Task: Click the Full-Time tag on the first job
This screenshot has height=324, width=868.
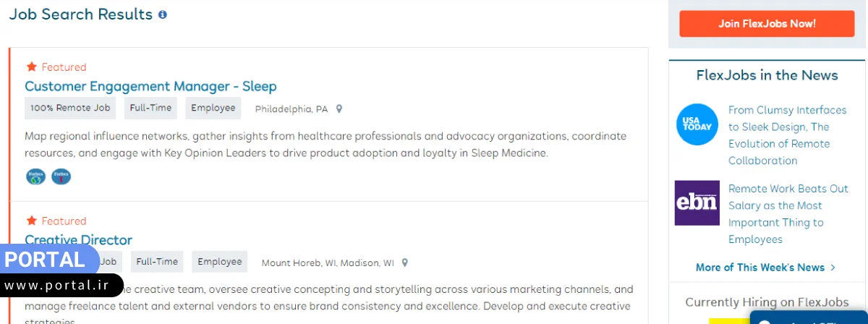Action: 150,108
